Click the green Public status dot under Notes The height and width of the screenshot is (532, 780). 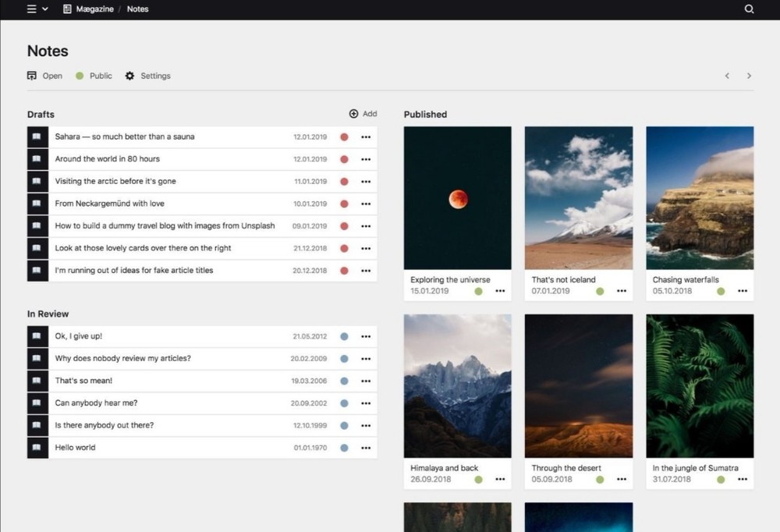coord(80,76)
